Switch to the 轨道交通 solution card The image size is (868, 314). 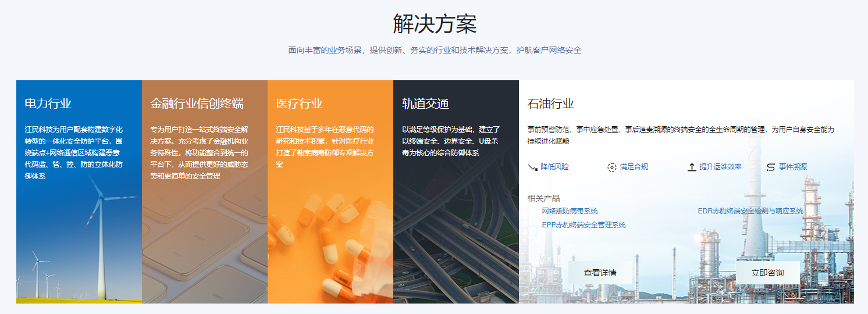[x=425, y=104]
